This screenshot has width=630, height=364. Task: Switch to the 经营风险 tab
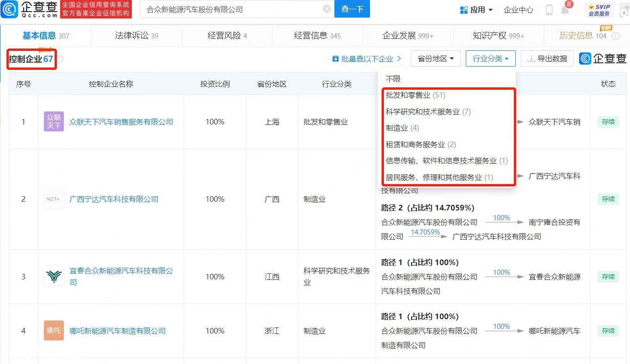pos(227,36)
